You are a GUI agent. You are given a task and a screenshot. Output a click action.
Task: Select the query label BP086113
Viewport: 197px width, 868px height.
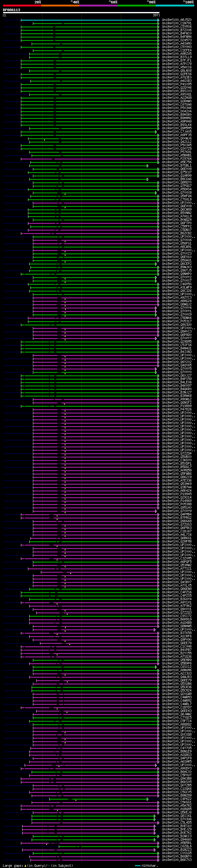[x=11, y=10]
